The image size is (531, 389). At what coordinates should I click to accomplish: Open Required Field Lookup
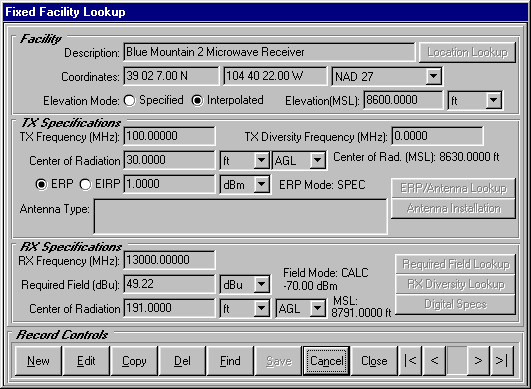456,264
